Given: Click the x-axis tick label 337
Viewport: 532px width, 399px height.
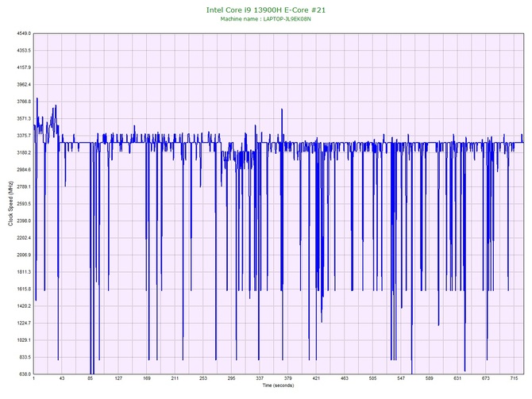Looking at the screenshot, I should [260, 378].
